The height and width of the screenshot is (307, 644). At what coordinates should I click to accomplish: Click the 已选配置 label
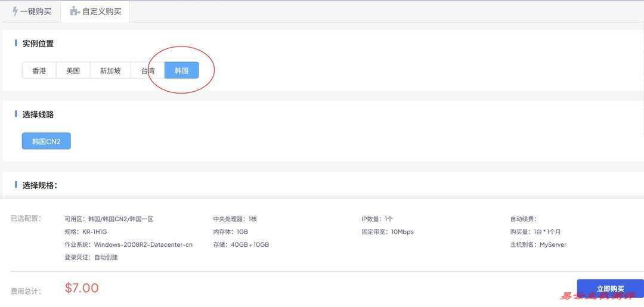(26, 218)
